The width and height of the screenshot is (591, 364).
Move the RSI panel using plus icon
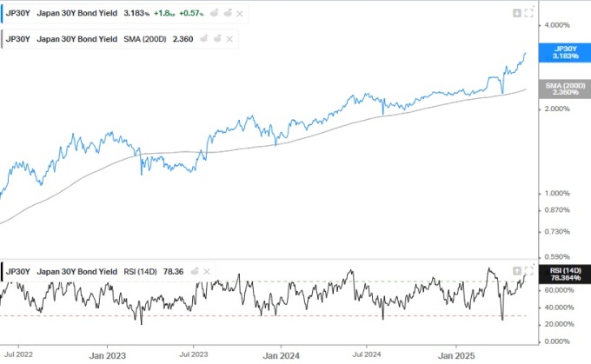[x=517, y=271]
